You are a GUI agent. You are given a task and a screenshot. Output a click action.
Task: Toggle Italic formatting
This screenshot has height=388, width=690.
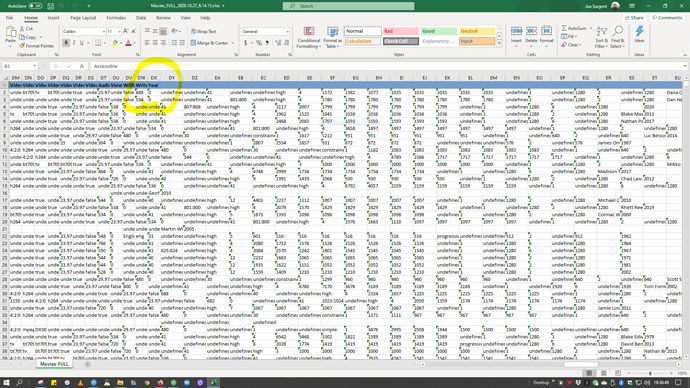point(73,43)
